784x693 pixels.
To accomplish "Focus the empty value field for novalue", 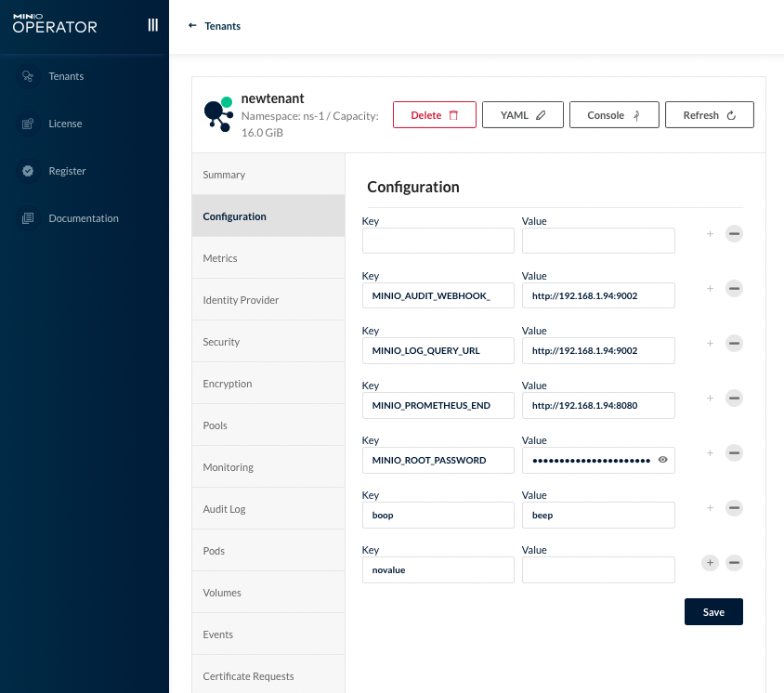I will tap(598, 570).
